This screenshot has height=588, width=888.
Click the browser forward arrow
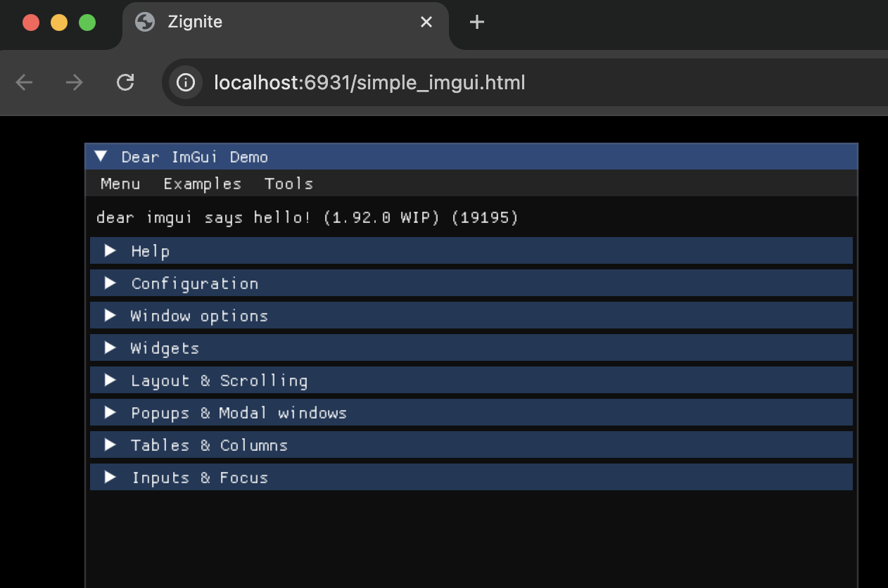[x=74, y=83]
